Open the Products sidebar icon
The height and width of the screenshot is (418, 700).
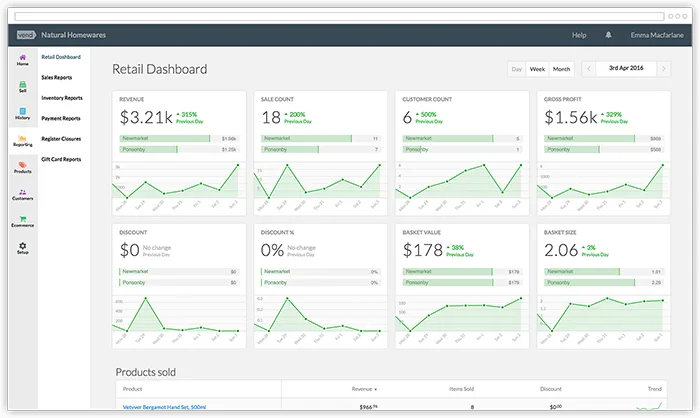coord(23,167)
